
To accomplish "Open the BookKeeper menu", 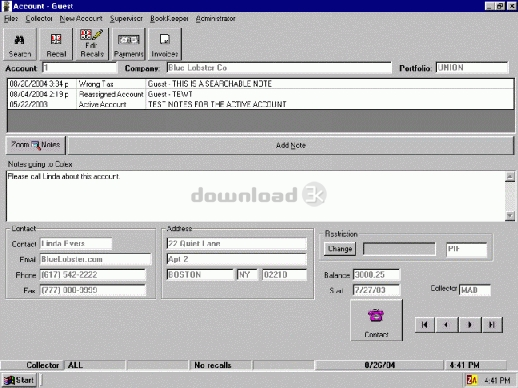I will click(x=169, y=19).
